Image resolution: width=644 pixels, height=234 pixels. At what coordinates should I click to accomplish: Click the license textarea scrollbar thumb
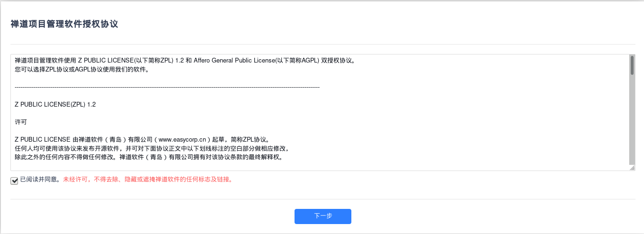click(632, 65)
